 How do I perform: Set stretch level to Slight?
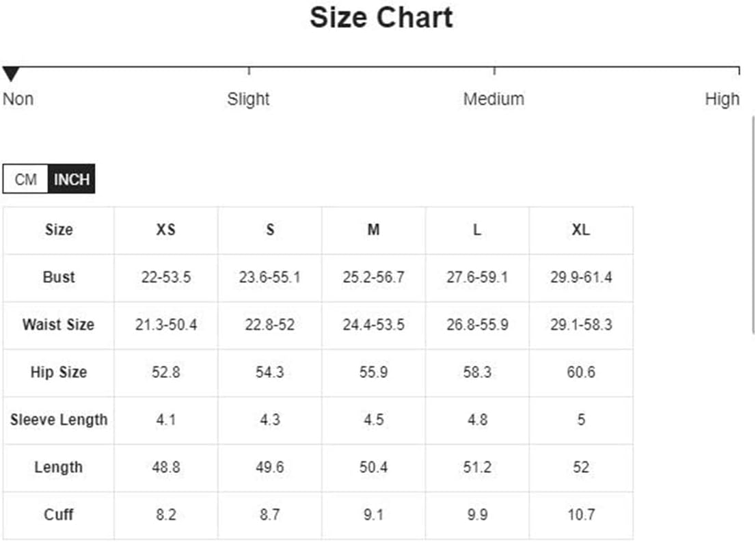point(248,99)
